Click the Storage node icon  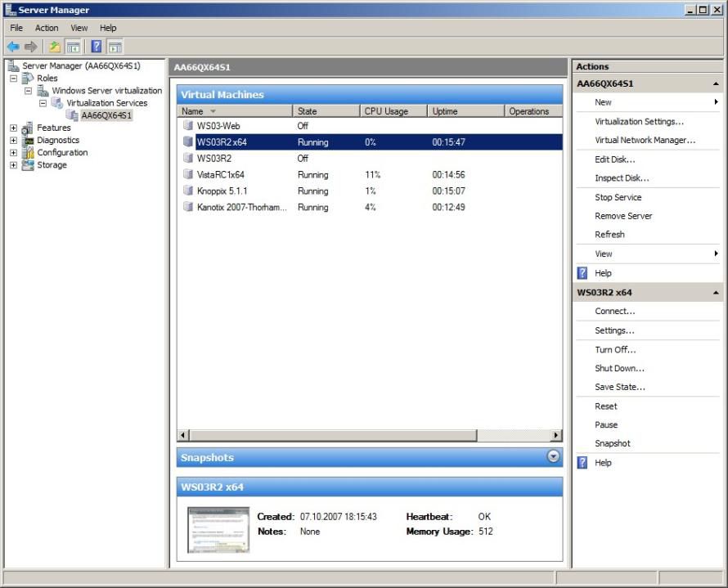pos(28,164)
